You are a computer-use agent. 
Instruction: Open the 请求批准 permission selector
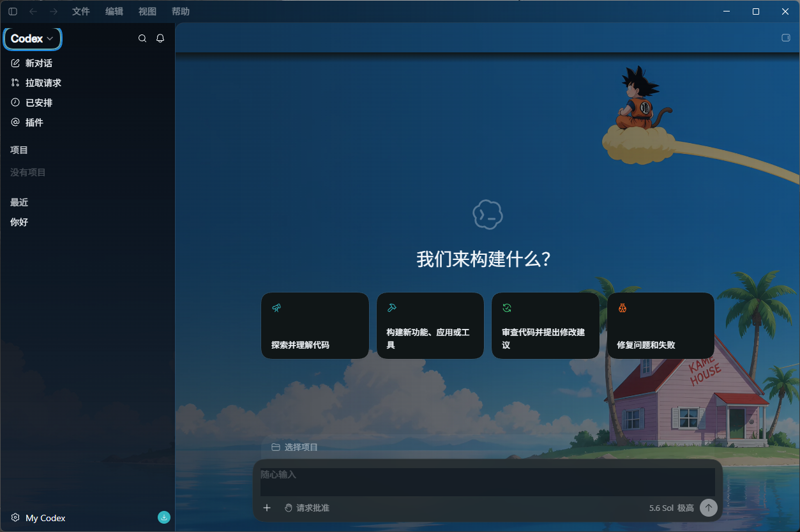306,508
